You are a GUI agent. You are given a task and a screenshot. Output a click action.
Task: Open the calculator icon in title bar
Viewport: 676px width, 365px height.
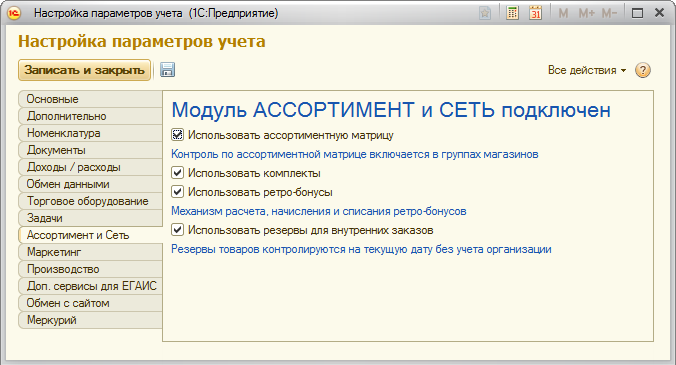[x=512, y=13]
